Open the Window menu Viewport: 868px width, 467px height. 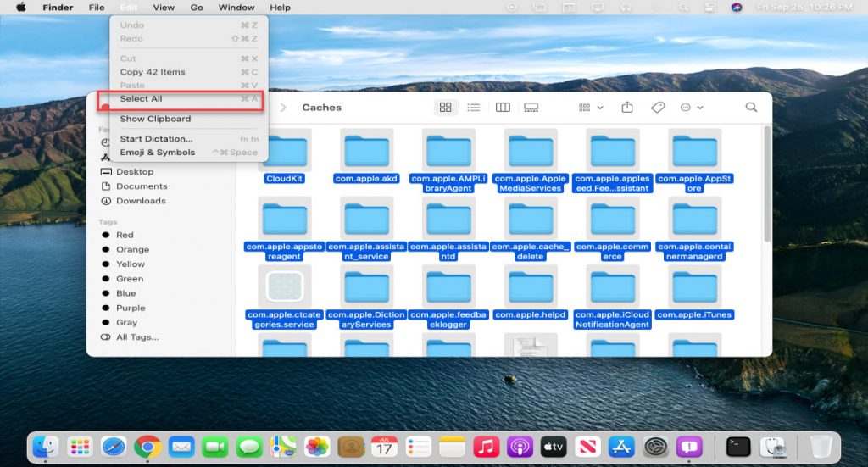236,7
